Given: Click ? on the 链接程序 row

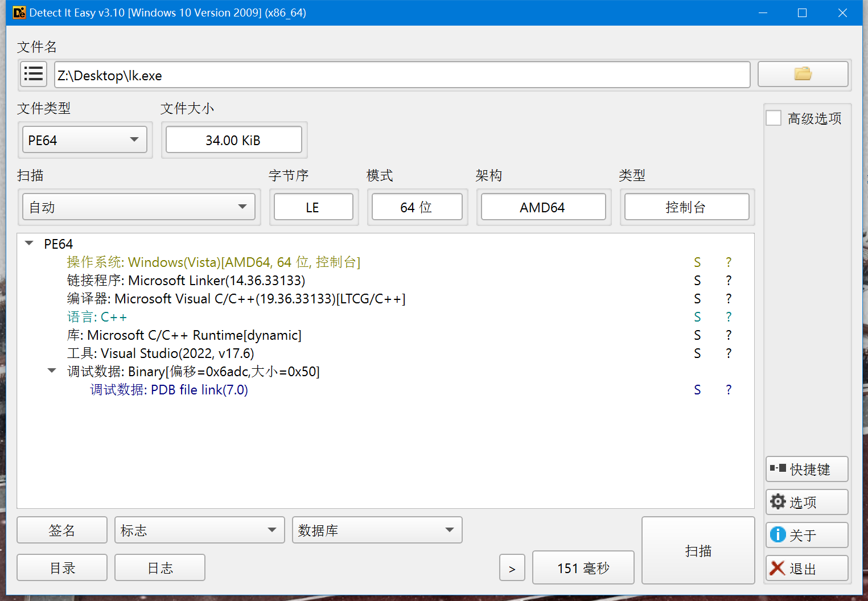Looking at the screenshot, I should (729, 280).
